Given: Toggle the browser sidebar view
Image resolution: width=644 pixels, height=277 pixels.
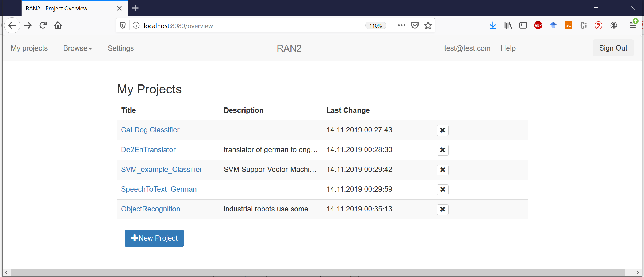Looking at the screenshot, I should [x=523, y=25].
